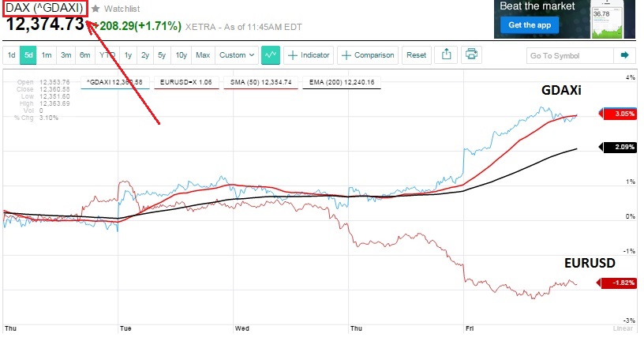This screenshot has width=644, height=356.
Task: Select the 5y time range
Action: [x=162, y=55]
